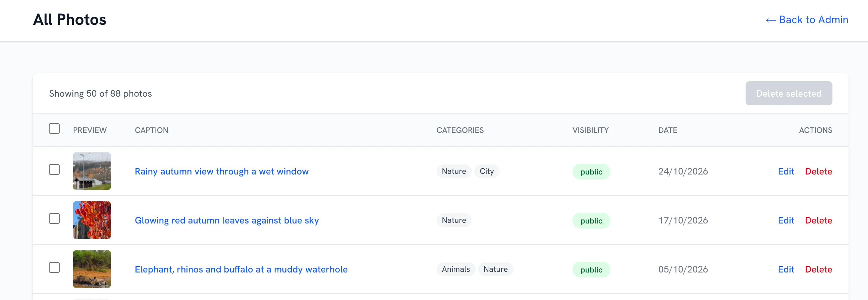The image size is (868, 300).
Task: Tick the checkbox for the Elephant, rhinos row
Action: [x=54, y=267]
